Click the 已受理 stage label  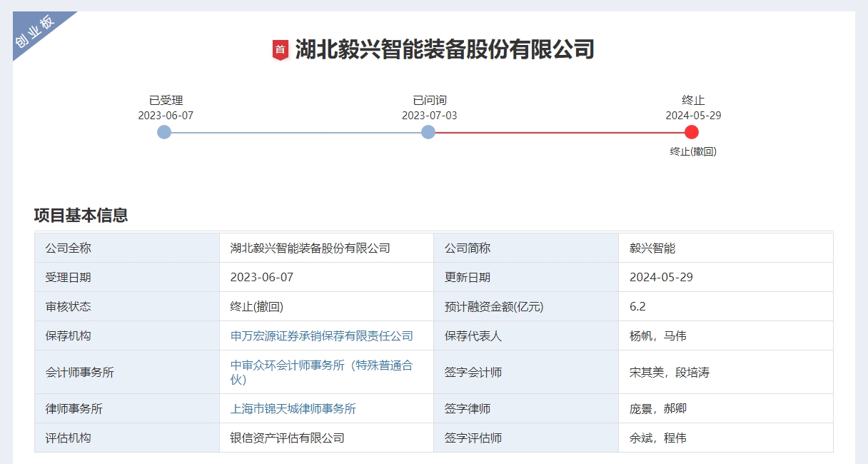pos(166,101)
